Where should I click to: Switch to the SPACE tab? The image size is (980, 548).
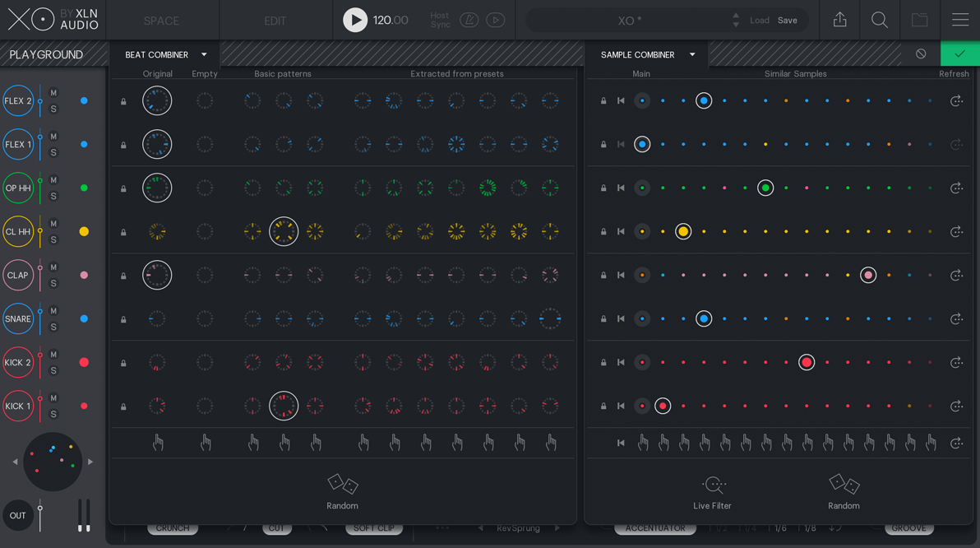(x=161, y=21)
